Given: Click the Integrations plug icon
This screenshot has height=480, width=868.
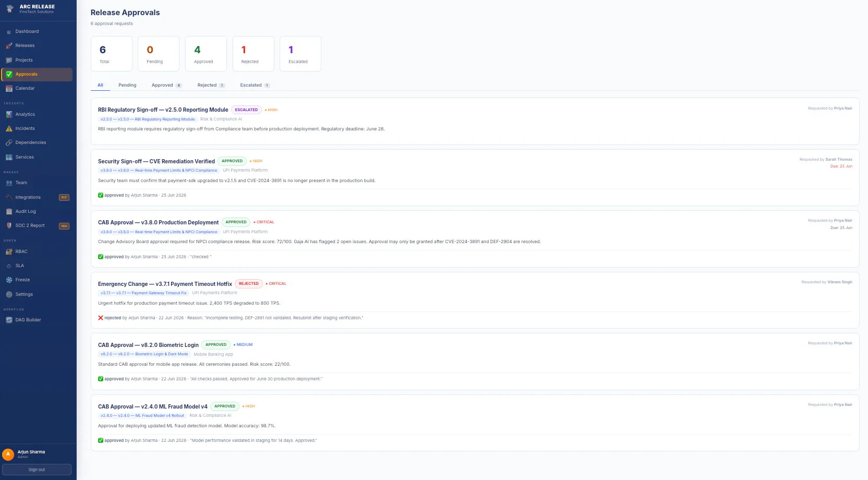Looking at the screenshot, I should (9, 197).
